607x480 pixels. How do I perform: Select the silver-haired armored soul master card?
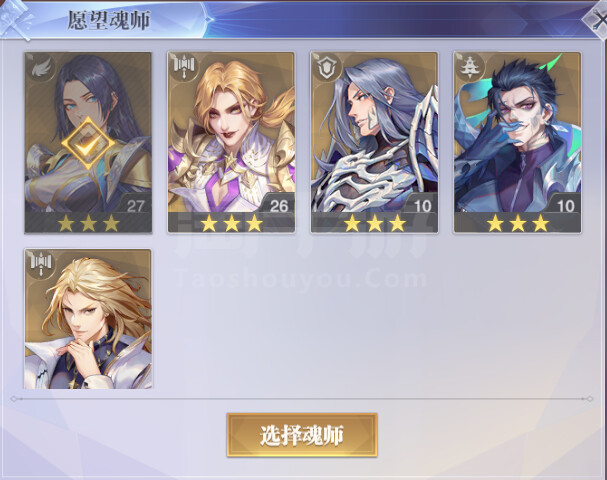(x=374, y=142)
